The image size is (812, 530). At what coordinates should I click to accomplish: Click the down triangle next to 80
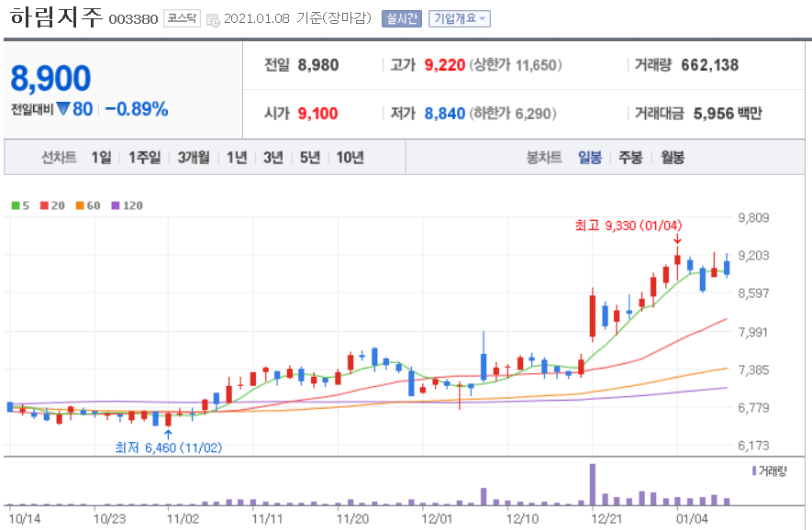[63, 109]
